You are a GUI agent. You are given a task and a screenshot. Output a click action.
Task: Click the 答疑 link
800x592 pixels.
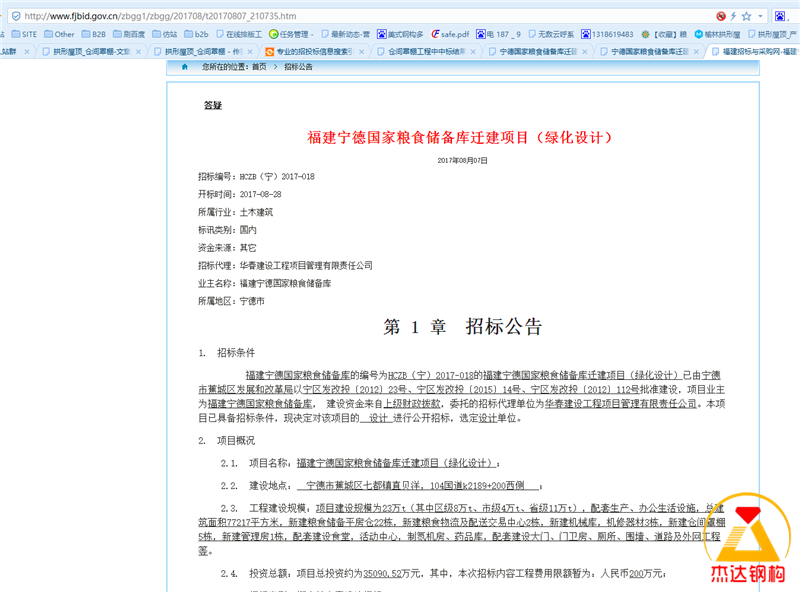[213, 106]
